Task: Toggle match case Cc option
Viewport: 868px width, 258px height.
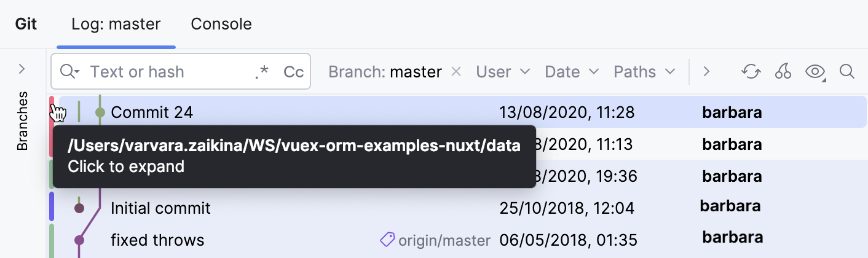Action: [293, 72]
